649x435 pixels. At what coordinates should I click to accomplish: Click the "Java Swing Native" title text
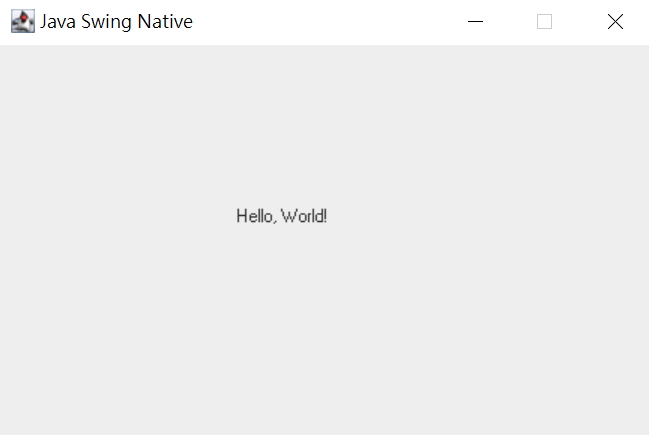pos(116,22)
